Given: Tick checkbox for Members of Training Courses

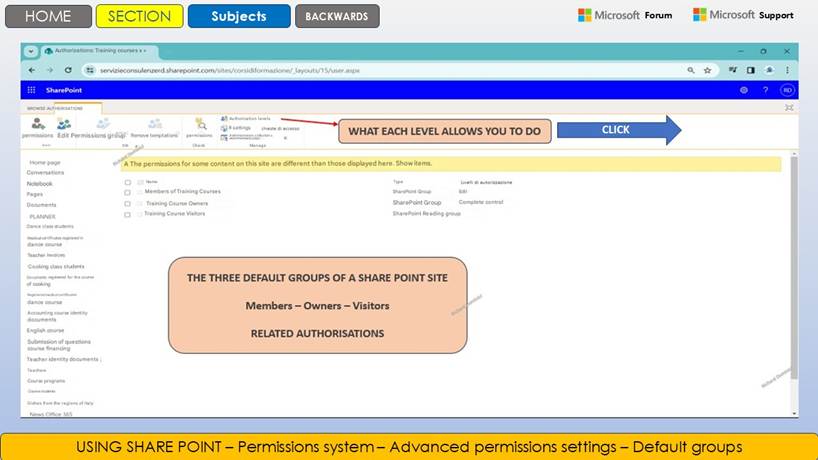Looking at the screenshot, I should click(127, 192).
